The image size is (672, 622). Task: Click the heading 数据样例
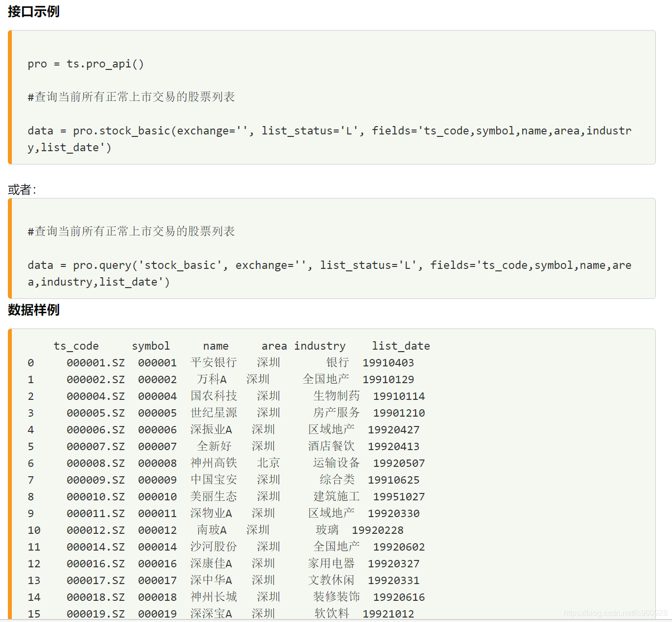(x=34, y=310)
